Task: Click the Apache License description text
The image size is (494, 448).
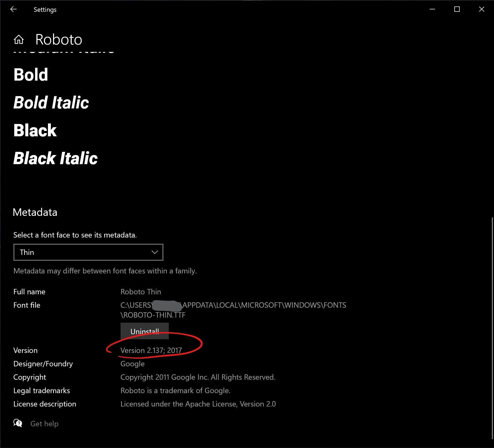Action: pyautogui.click(x=198, y=404)
